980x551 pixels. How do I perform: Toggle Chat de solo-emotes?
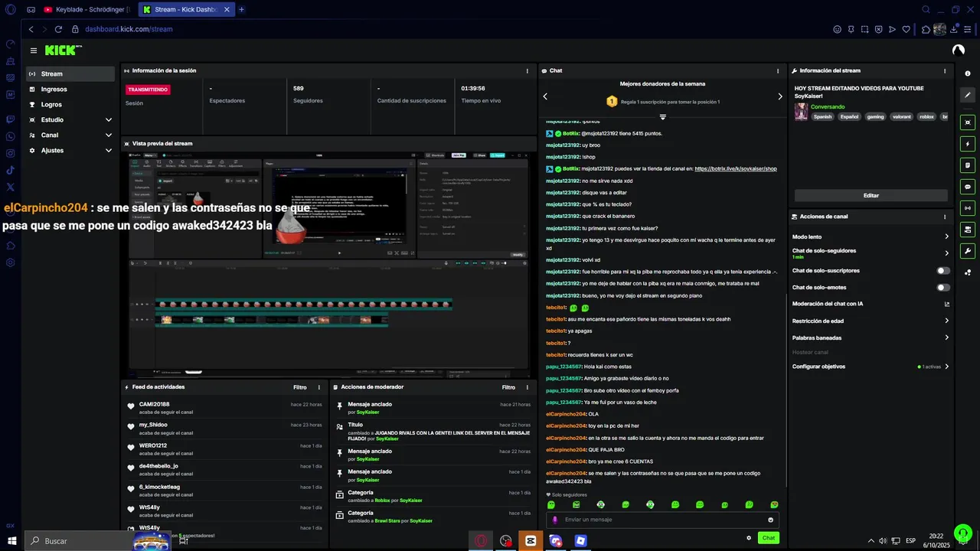click(943, 288)
